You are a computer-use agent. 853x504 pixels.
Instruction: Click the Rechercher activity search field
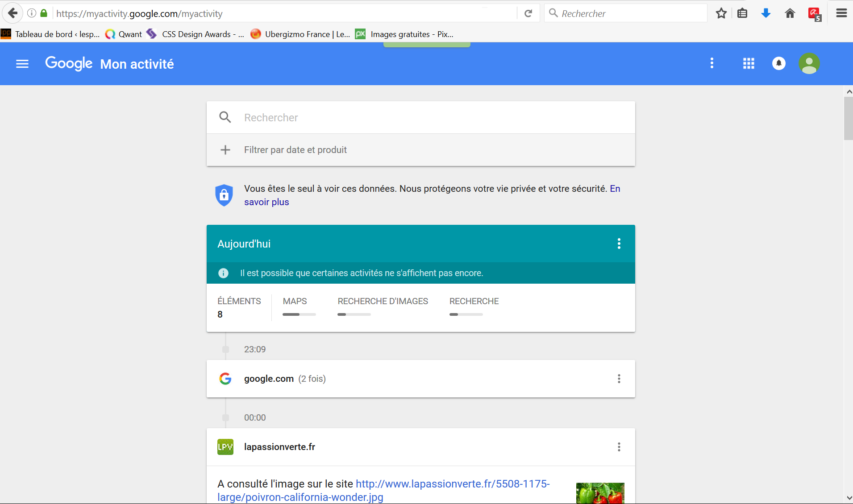(x=420, y=118)
